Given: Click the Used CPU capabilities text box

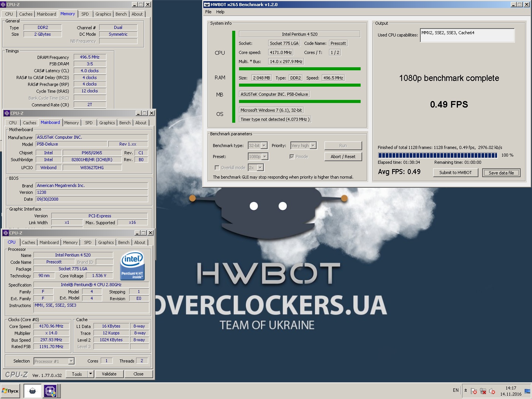Looking at the screenshot, I should click(x=467, y=35).
